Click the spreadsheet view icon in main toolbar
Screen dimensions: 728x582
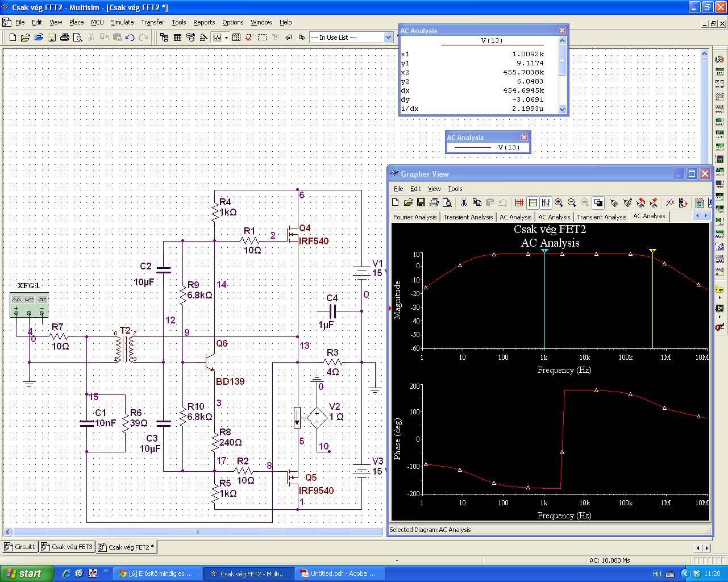177,38
